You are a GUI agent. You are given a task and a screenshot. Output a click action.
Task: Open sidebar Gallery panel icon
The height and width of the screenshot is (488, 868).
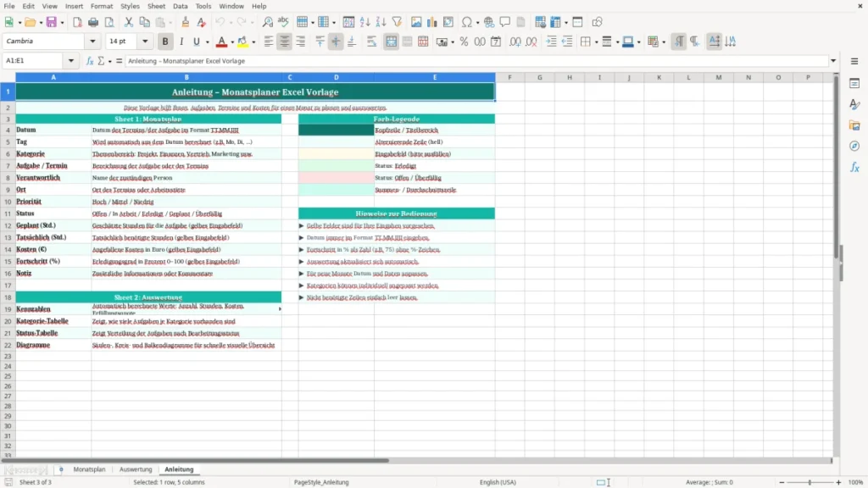(x=854, y=125)
